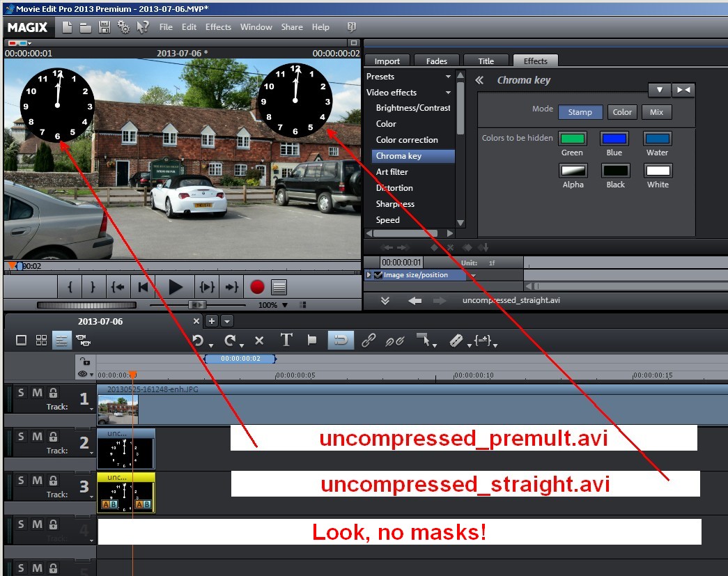Enable Image size/position checkbox

point(378,275)
